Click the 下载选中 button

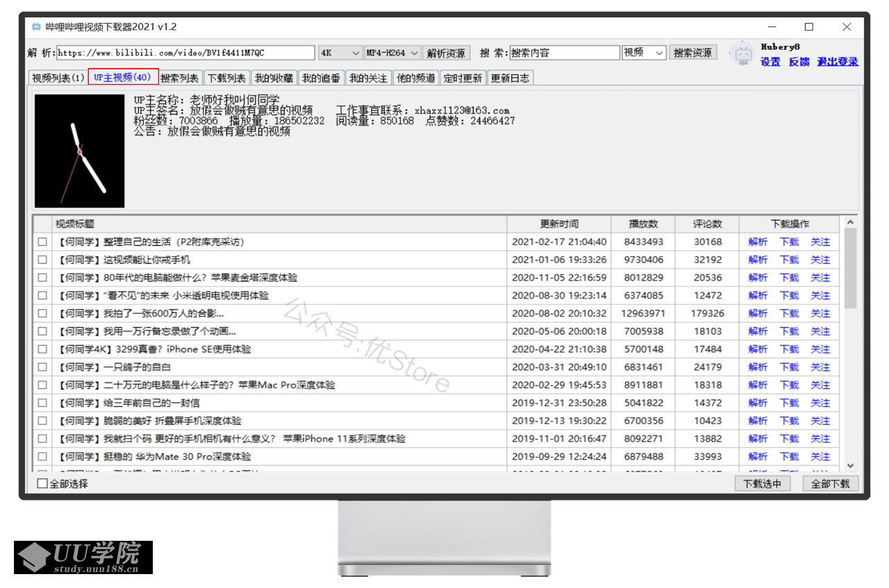coord(763,484)
